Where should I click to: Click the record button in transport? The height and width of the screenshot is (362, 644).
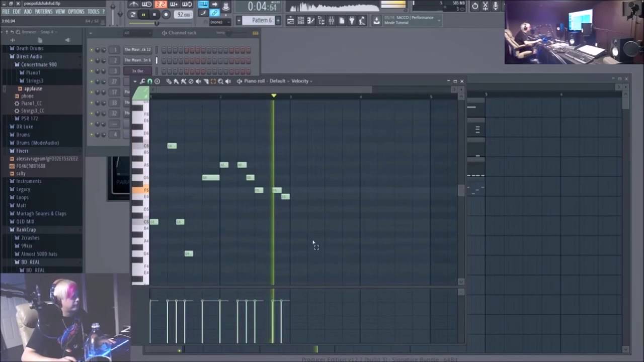pyautogui.click(x=166, y=15)
